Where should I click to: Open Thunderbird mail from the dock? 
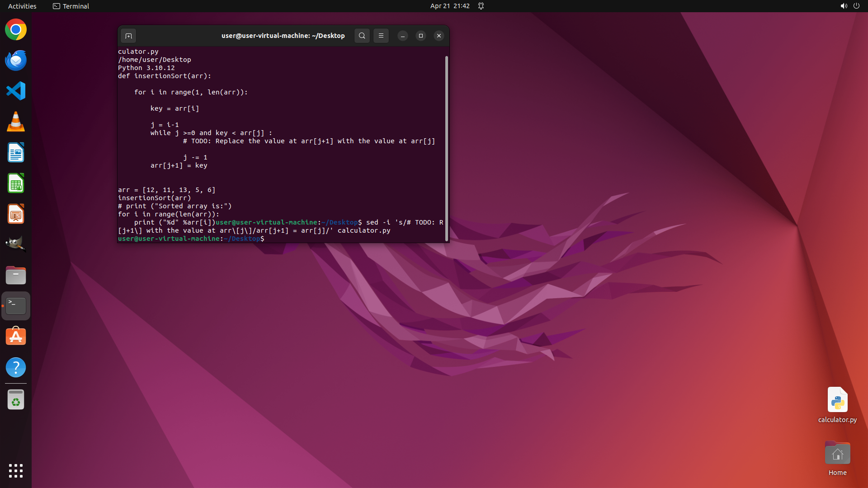[x=16, y=60]
